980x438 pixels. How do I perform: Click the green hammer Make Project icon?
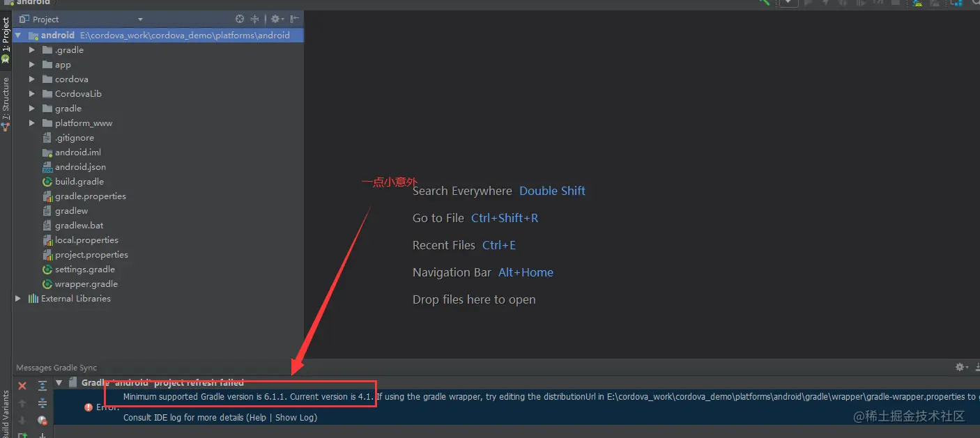point(765,3)
